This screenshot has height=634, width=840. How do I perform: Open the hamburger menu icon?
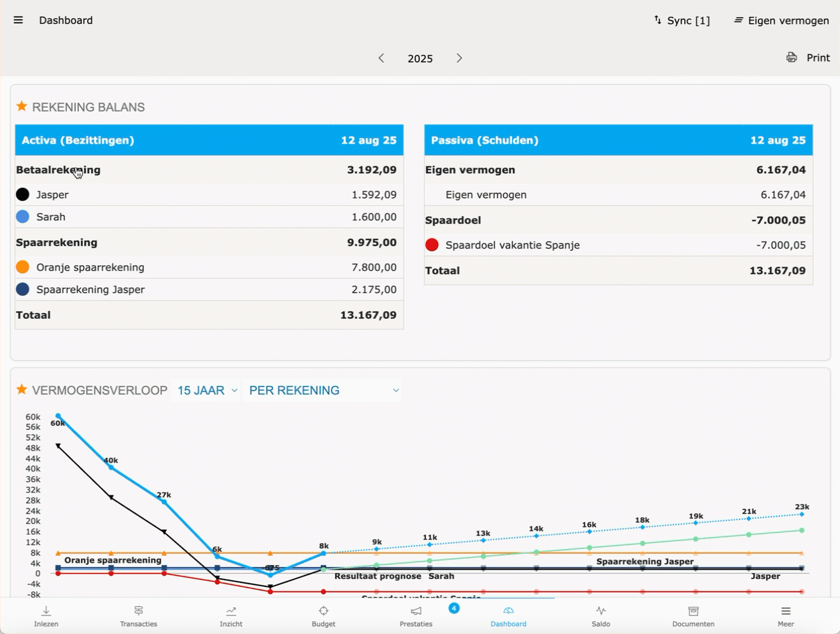tap(18, 20)
